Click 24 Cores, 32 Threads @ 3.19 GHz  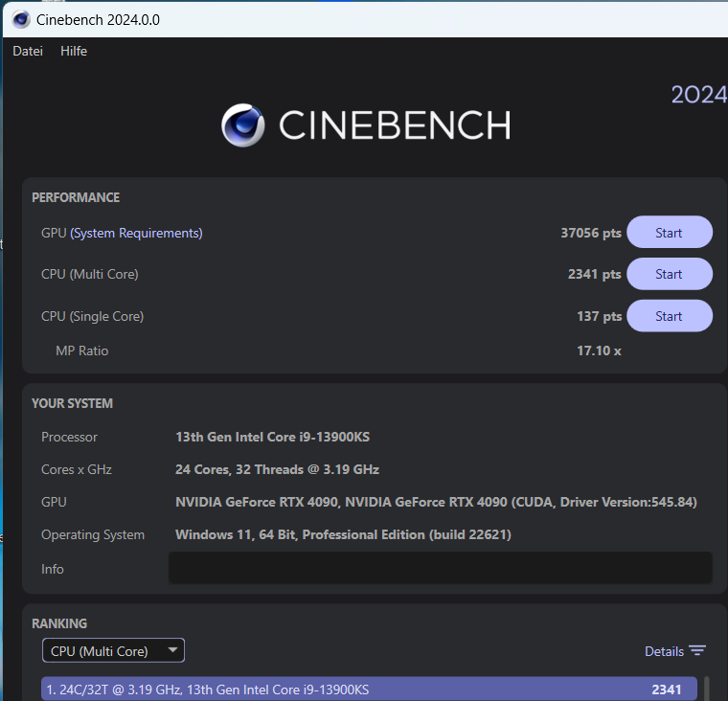pos(277,469)
